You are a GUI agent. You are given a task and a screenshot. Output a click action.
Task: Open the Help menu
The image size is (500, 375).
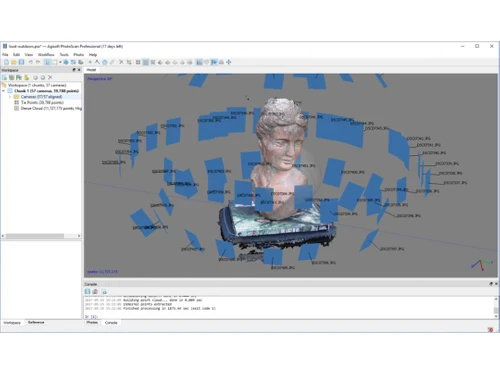coord(93,54)
